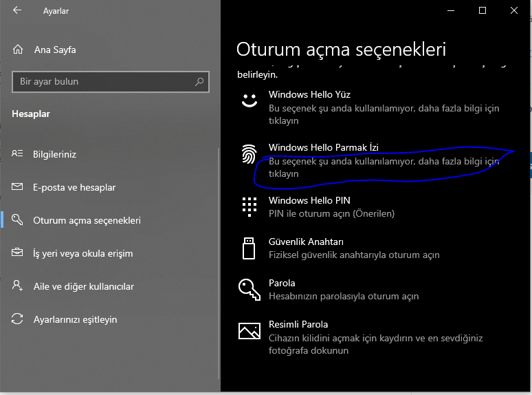
Task: Click Hesabınızın parolasıyla oturum açın text
Action: tap(344, 296)
